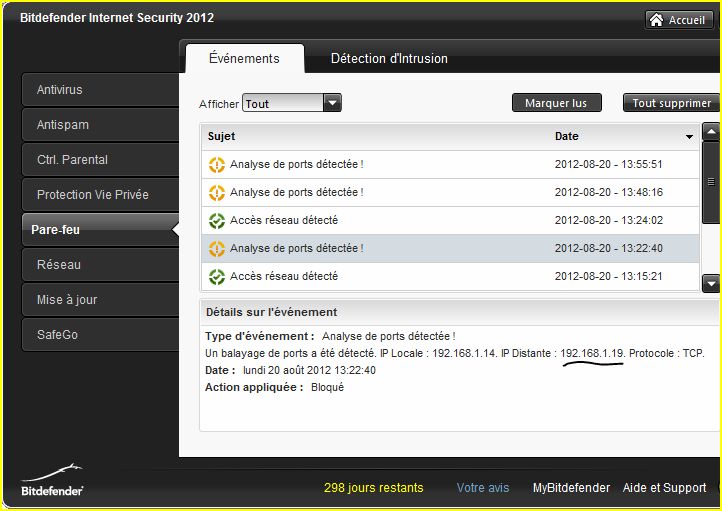Select the Analyse de ports event at 13:22:40

coord(450,249)
